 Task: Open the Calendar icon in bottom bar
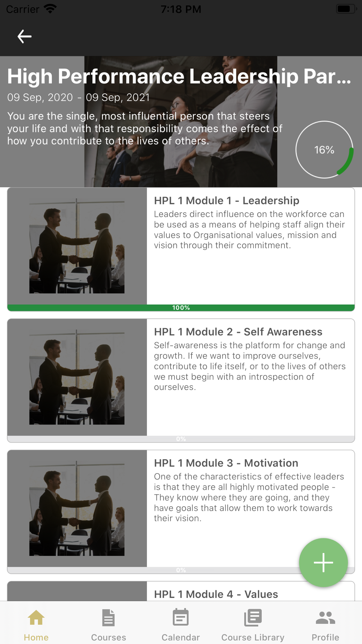tap(181, 617)
